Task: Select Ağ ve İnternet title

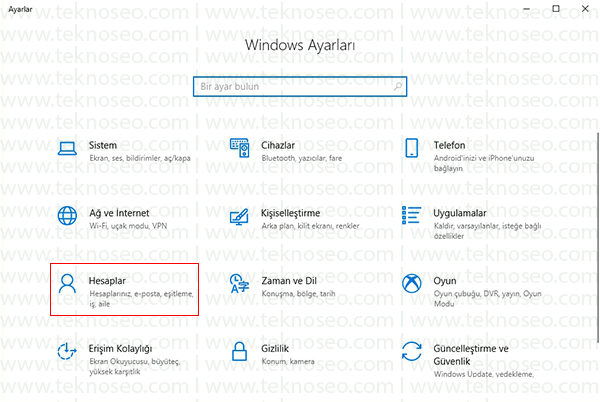Action: (119, 213)
